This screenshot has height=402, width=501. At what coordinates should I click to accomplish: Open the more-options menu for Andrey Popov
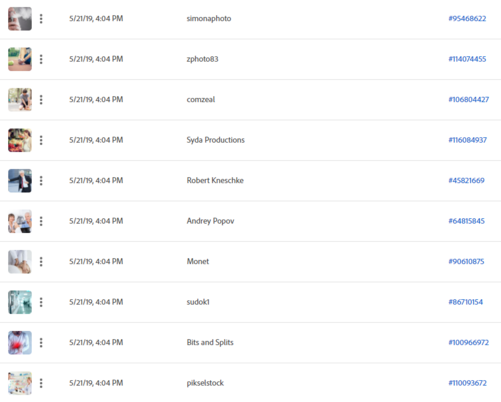coord(41,221)
